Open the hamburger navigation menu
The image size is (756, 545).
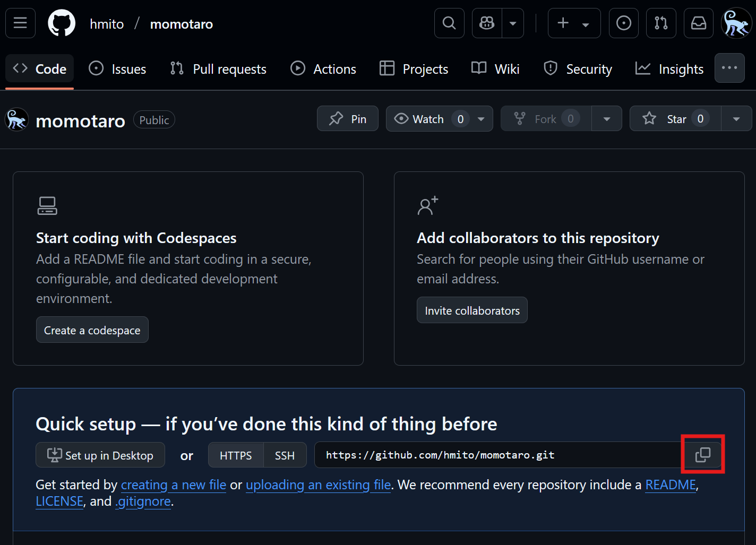pyautogui.click(x=20, y=23)
